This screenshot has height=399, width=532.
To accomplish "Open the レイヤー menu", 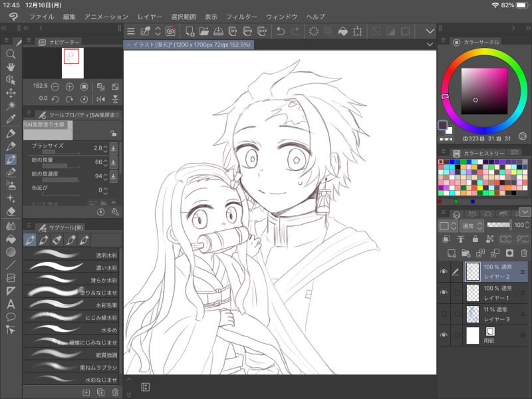I will click(x=150, y=17).
